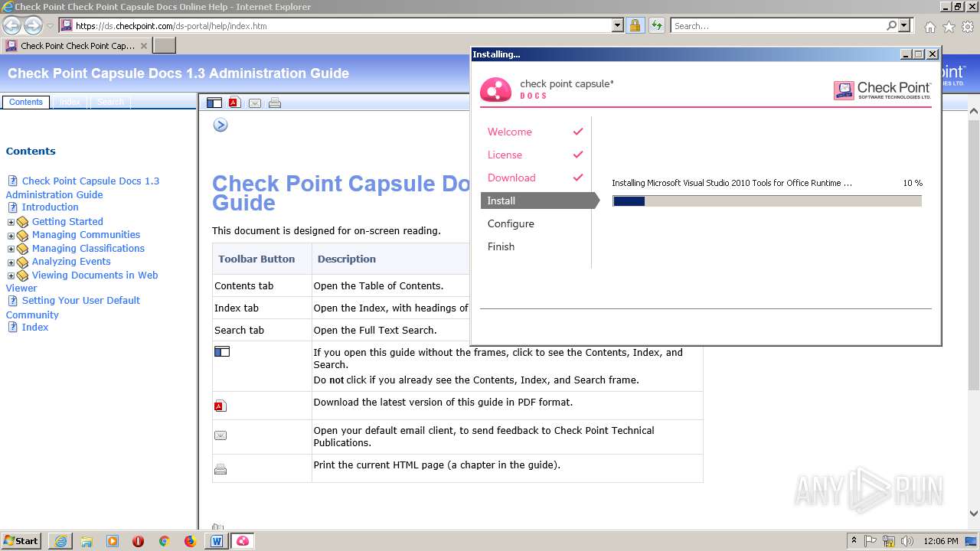Switch to the Contents tab
This screenshot has height=551, width=980.
pyautogui.click(x=26, y=102)
